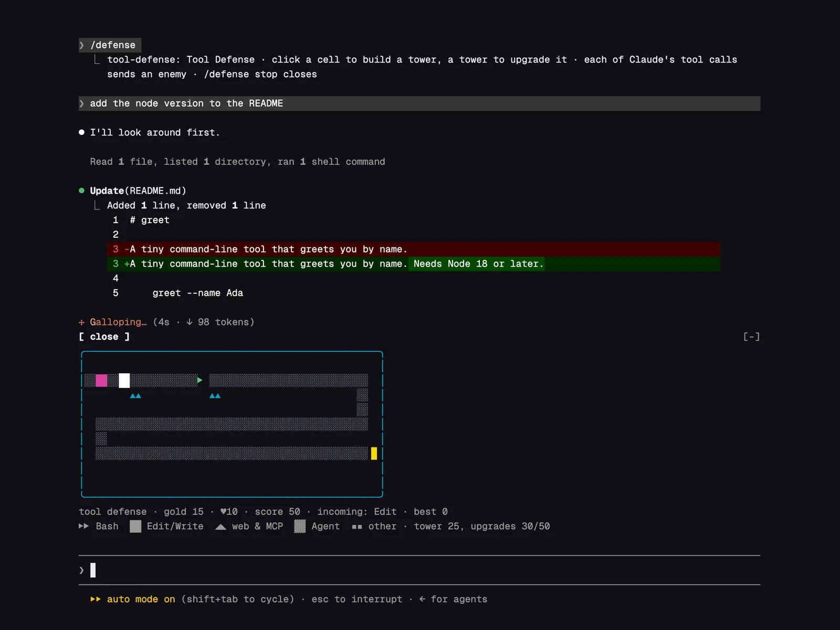Viewport: 840px width, 630px height.
Task: Click the 'greet --name Ada' code line
Action: click(198, 293)
